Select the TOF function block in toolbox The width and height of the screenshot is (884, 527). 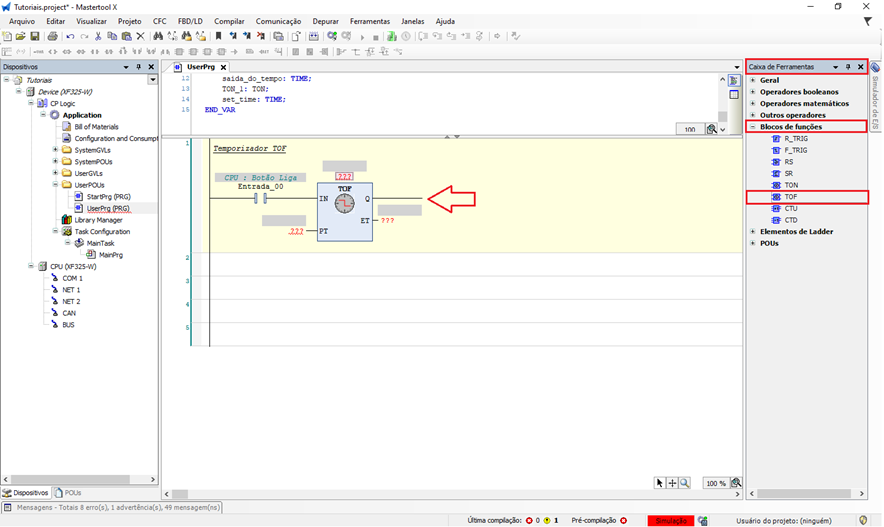point(791,197)
